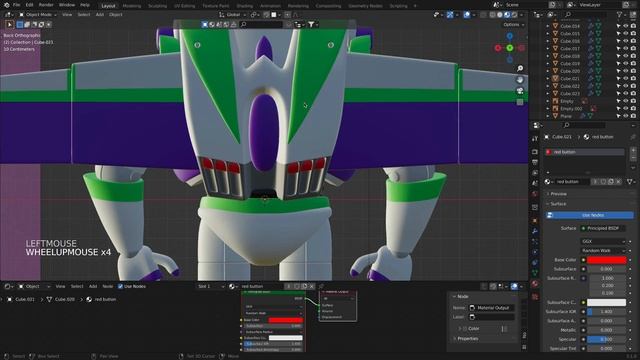Pick the white Subsurface Color swatch in properties
The height and width of the screenshot is (360, 640).
[x=606, y=302]
